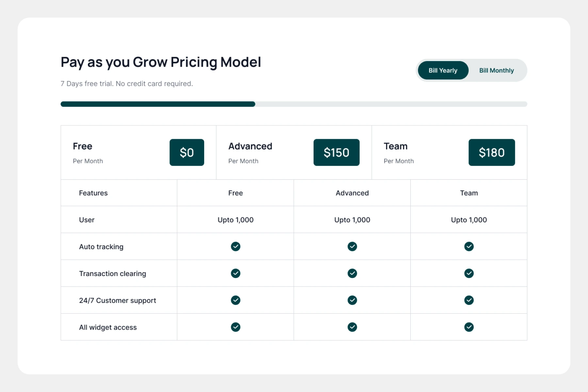Select the Advanced column header in table
Image resolution: width=588 pixels, height=392 pixels.
[352, 193]
